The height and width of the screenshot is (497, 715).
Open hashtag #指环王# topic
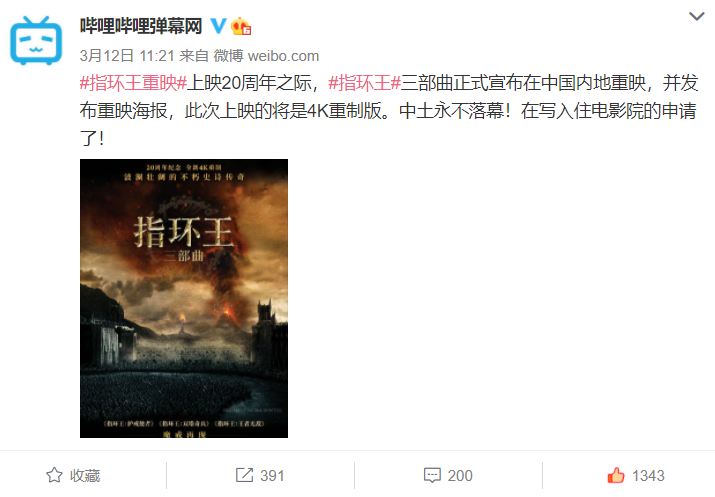pos(364,83)
